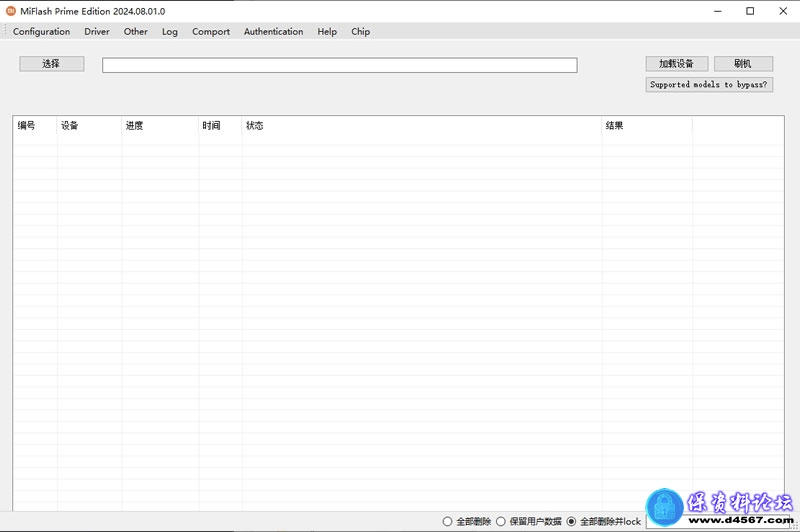
Task: Click the 状态 column header
Action: point(255,126)
